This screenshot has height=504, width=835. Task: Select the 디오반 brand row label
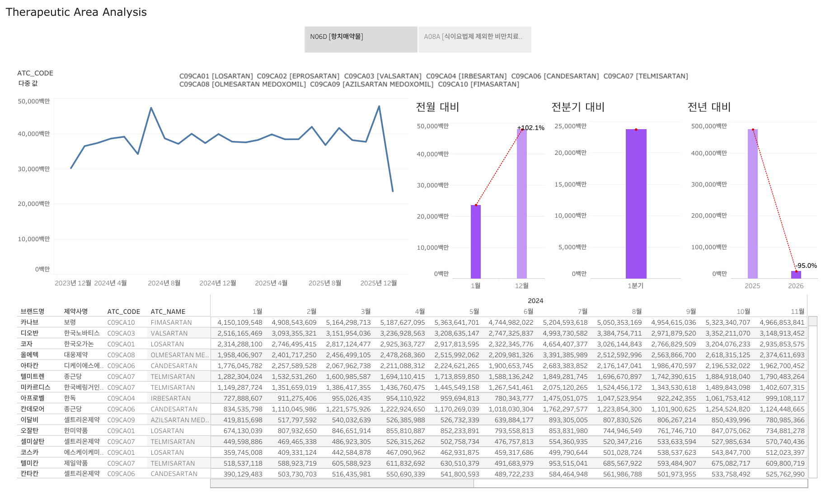click(29, 333)
